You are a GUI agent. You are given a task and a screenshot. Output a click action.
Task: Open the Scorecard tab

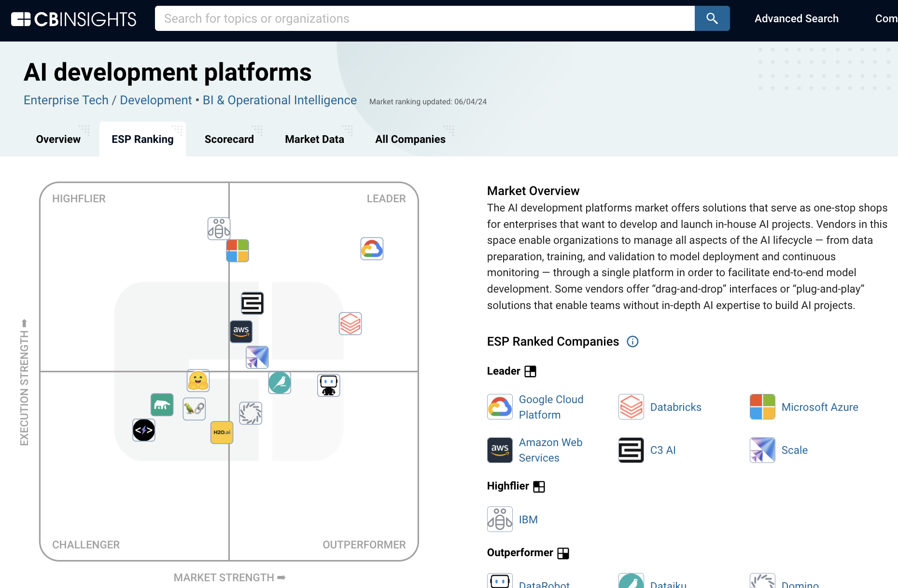(x=229, y=139)
